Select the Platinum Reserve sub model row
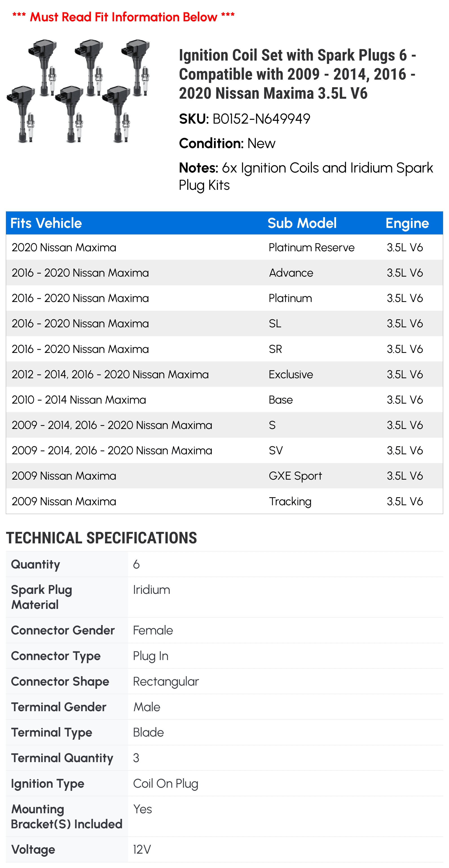The image size is (449, 868). [224, 247]
